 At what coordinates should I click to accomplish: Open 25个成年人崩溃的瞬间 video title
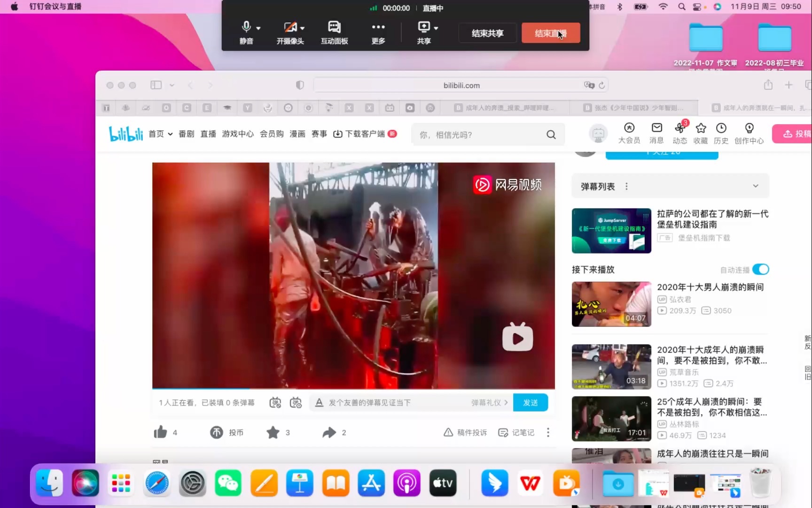click(x=712, y=407)
